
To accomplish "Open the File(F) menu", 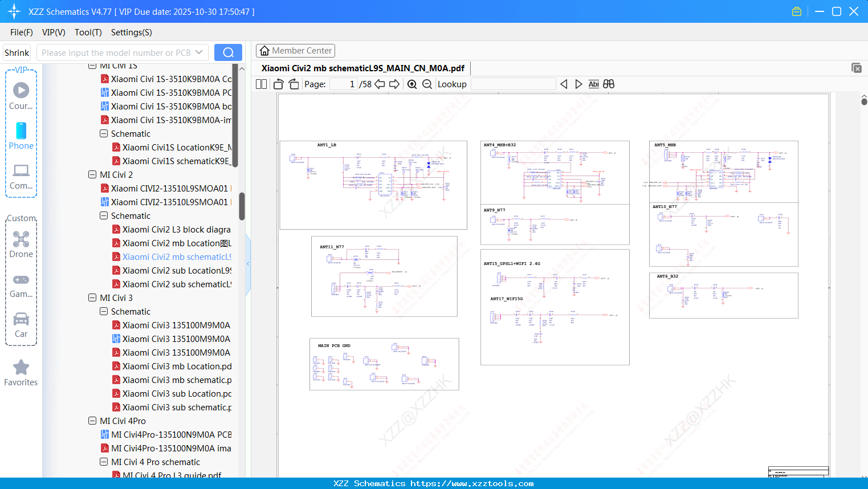I will pyautogui.click(x=22, y=32).
